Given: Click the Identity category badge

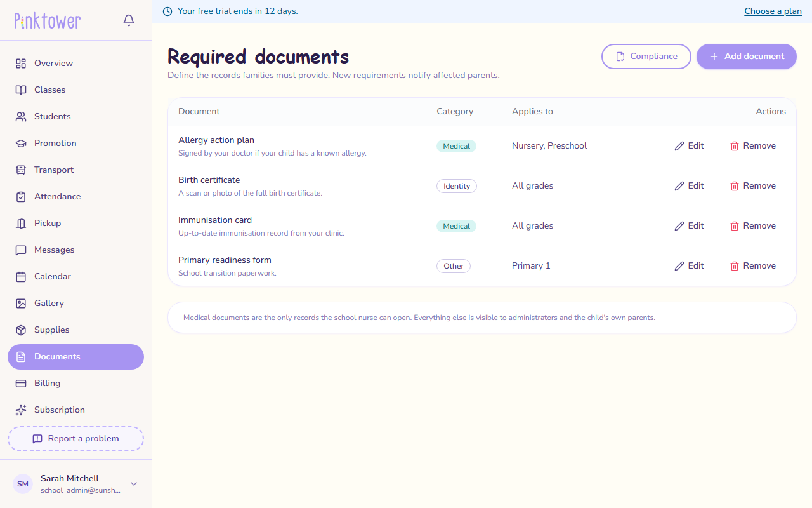Looking at the screenshot, I should click(457, 186).
